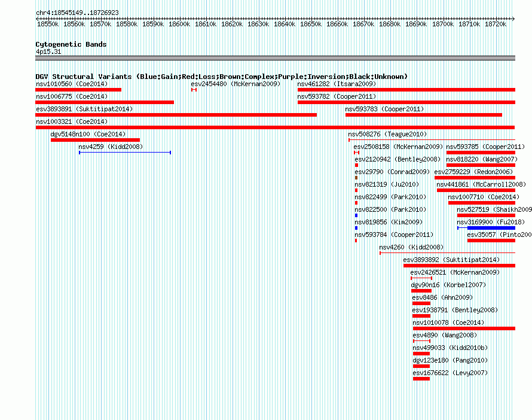Screen dimensions: 532x420
Task: Open nsv441861 (McCarroll2008) label
Action: point(481,184)
